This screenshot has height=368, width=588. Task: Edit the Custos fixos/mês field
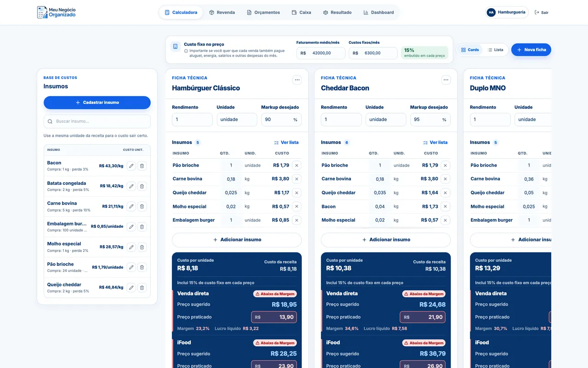pyautogui.click(x=373, y=53)
